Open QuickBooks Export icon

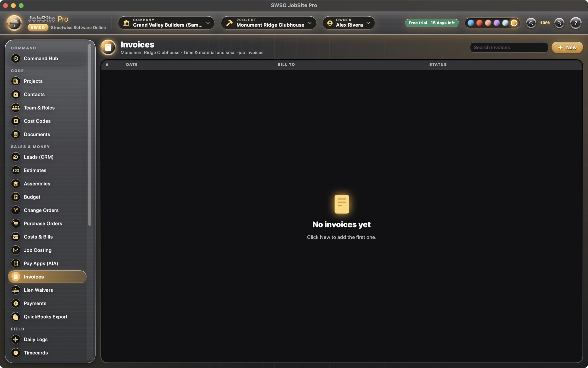click(16, 317)
